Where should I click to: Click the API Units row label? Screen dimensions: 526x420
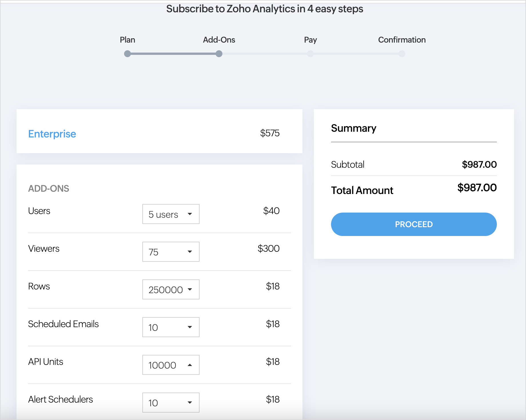[x=45, y=362]
